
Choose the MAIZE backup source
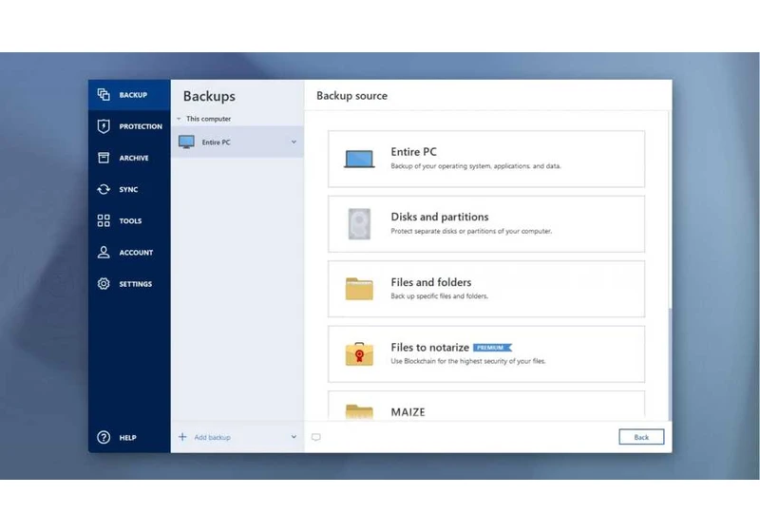(486, 406)
